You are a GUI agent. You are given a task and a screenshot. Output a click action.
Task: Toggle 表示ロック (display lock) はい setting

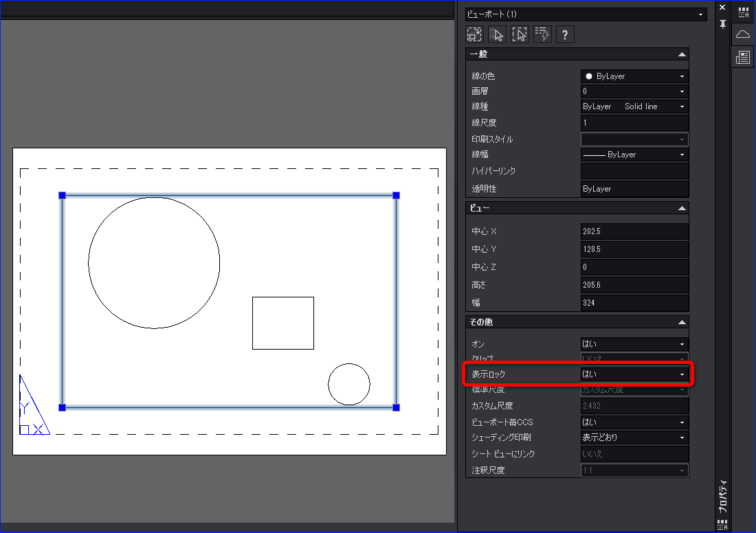coord(634,374)
